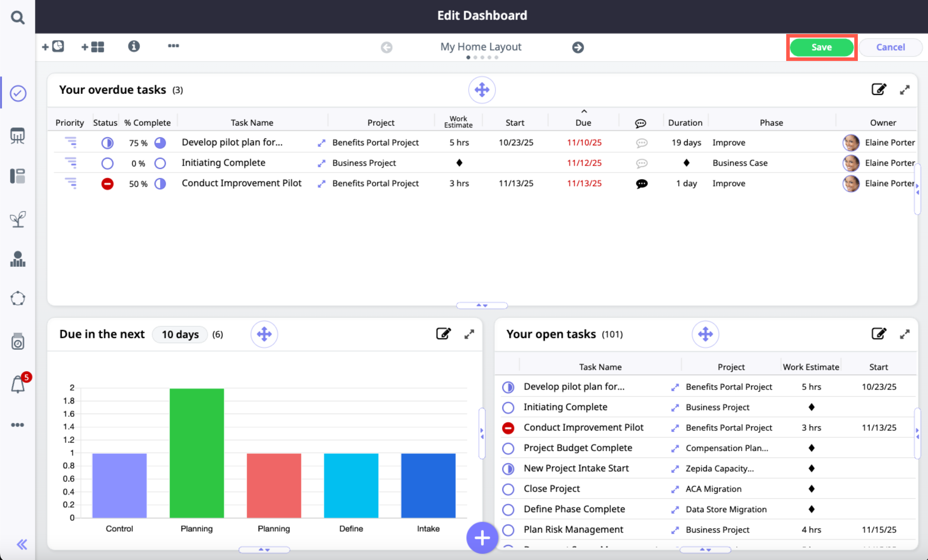
Task: Click the purple plus add button
Action: [x=482, y=537]
